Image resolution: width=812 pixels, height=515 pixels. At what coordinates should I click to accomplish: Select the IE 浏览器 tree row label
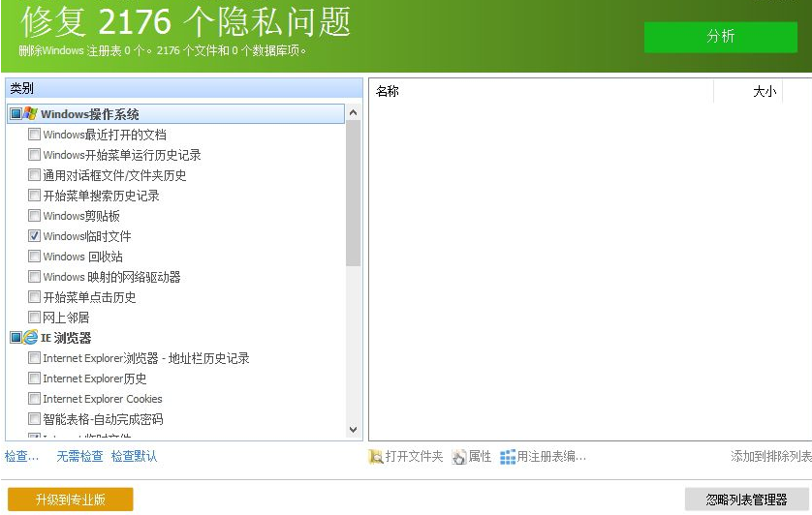66,338
